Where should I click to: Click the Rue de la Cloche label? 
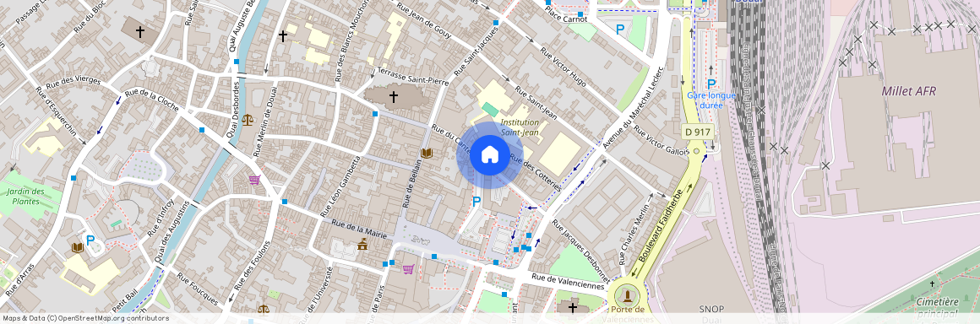coord(152,100)
